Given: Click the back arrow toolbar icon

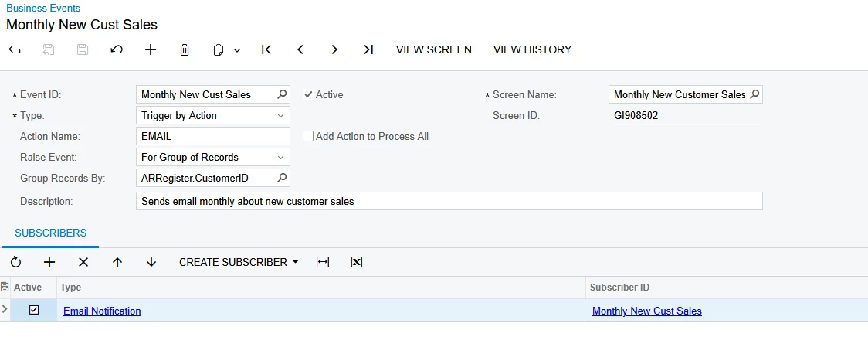Looking at the screenshot, I should [x=15, y=49].
